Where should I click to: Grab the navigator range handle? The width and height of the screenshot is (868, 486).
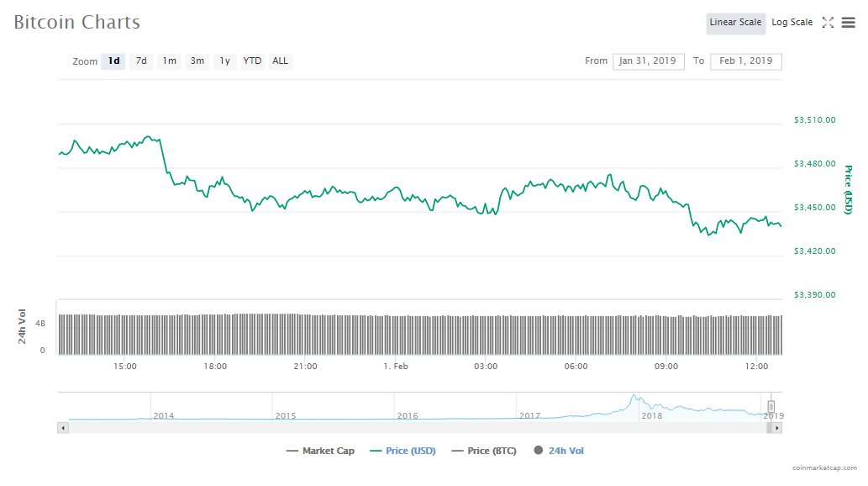click(771, 407)
